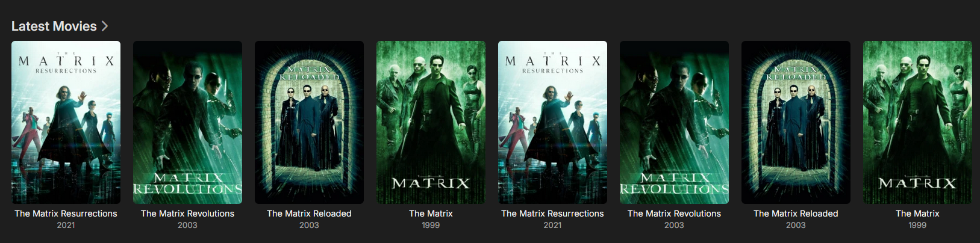The width and height of the screenshot is (980, 243).
Task: Click the first 2021 year label
Action: coord(66,225)
